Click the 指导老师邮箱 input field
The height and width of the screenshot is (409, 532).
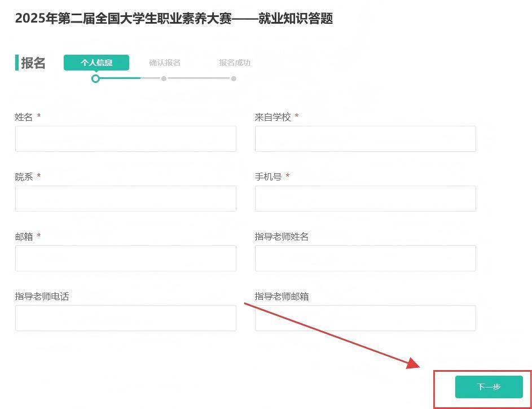(365, 318)
